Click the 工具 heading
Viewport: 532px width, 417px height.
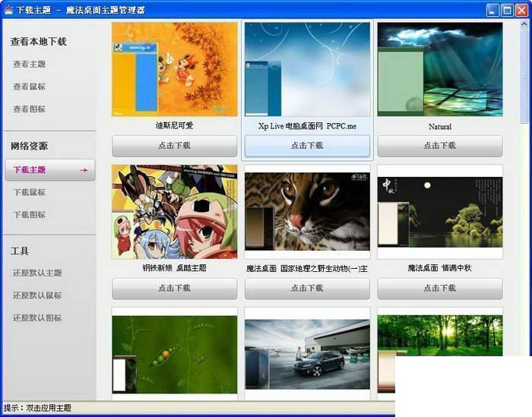click(20, 251)
